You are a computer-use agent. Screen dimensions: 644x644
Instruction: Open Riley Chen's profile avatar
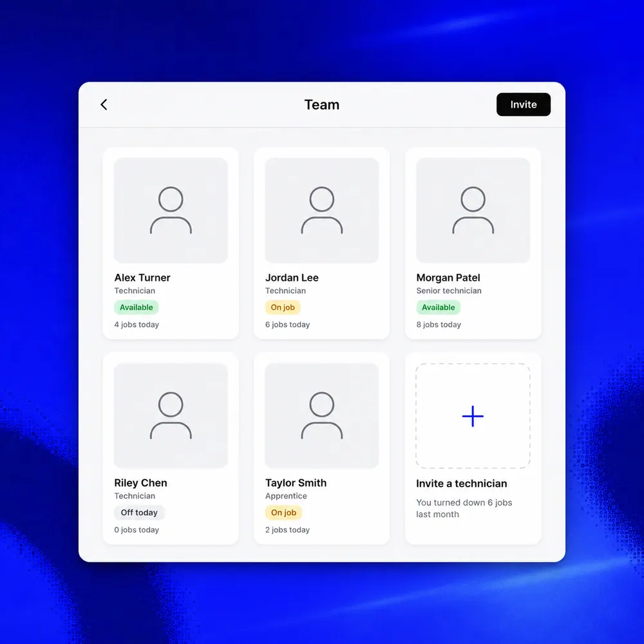[x=171, y=415]
